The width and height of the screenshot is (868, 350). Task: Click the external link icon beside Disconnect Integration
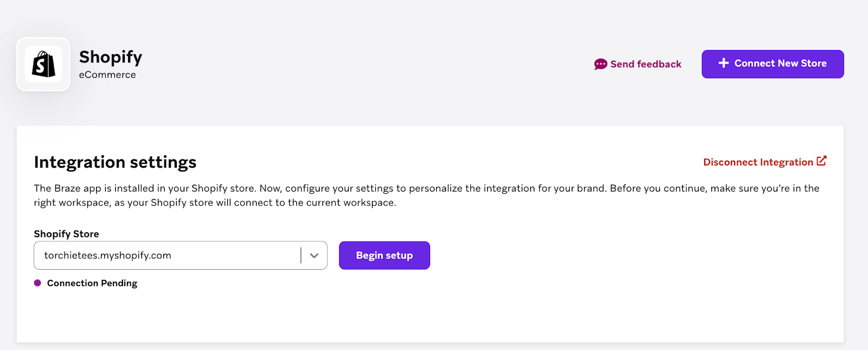click(x=821, y=161)
